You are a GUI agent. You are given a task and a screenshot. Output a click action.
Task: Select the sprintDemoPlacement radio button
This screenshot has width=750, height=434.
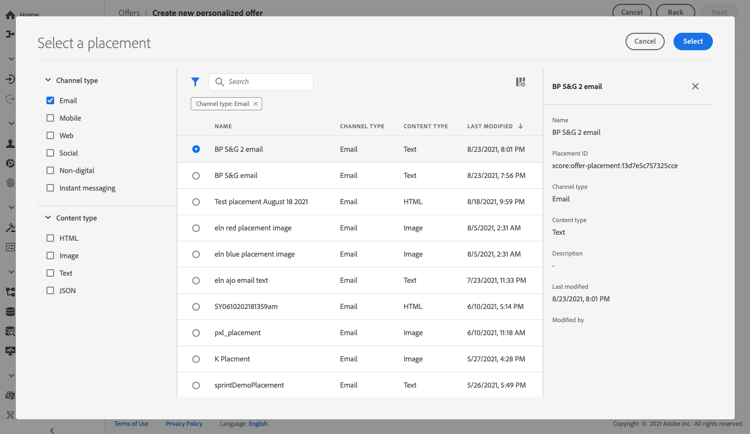pos(196,385)
